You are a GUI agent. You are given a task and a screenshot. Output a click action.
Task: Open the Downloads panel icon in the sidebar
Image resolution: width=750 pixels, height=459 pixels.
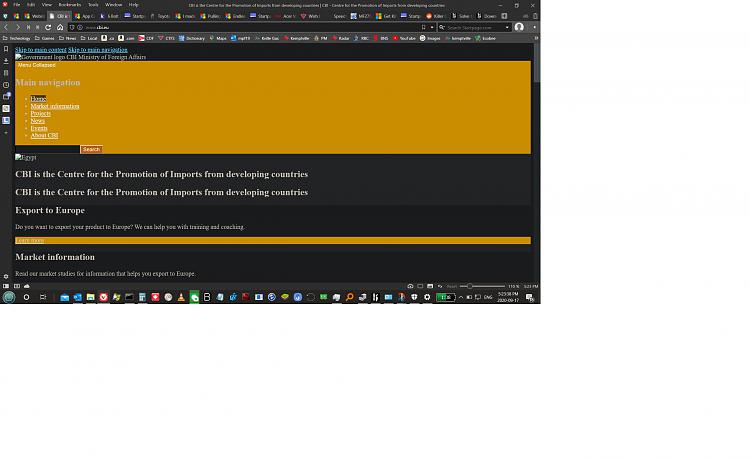point(6,61)
